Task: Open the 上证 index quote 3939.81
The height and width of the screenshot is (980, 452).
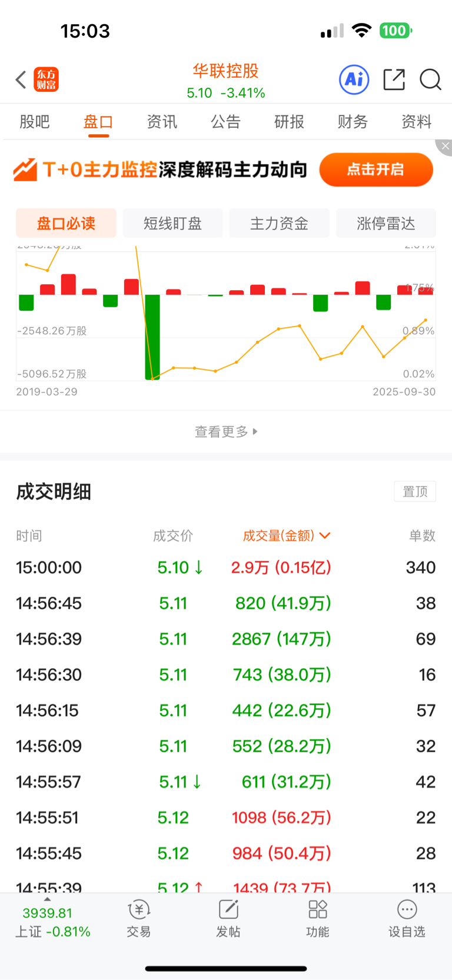Action: tap(52, 922)
